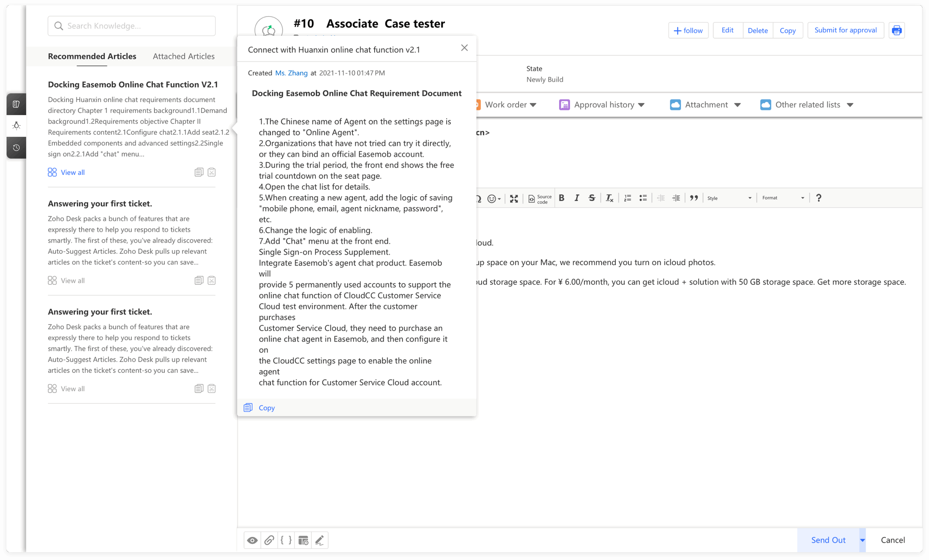929x560 pixels.
Task: Maximize the editor with fullscreen icon
Action: tap(514, 199)
